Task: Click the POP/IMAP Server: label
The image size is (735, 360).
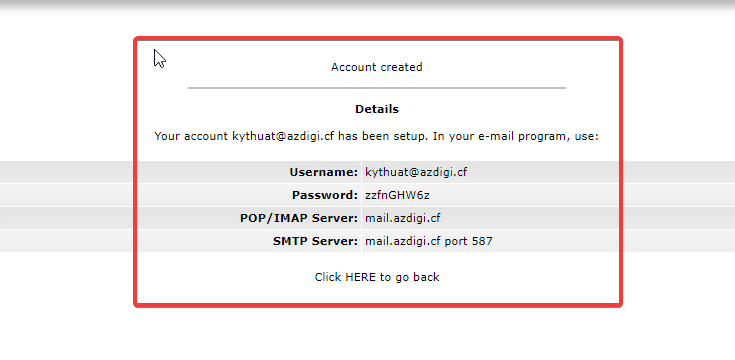Action: pyautogui.click(x=299, y=218)
